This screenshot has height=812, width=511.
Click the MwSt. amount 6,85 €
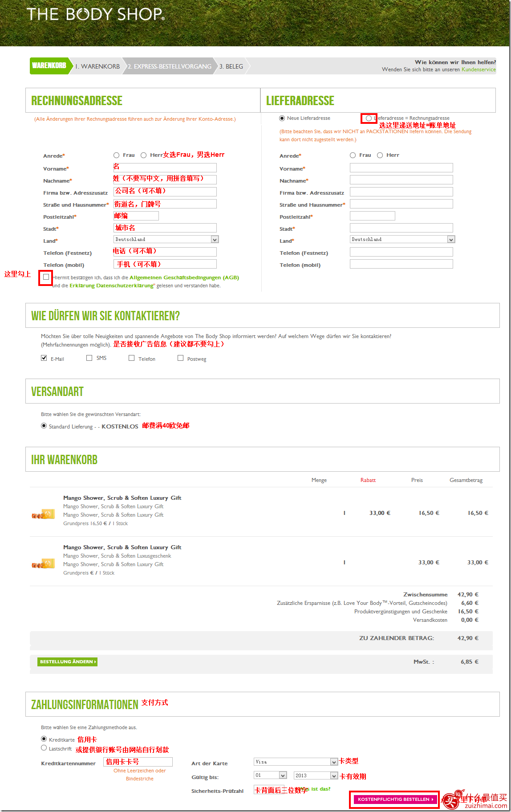point(470,662)
